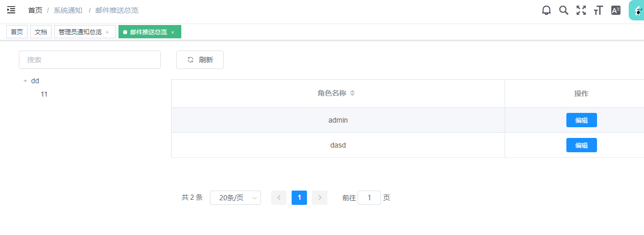Click the header search magnifier icon

coord(564,10)
